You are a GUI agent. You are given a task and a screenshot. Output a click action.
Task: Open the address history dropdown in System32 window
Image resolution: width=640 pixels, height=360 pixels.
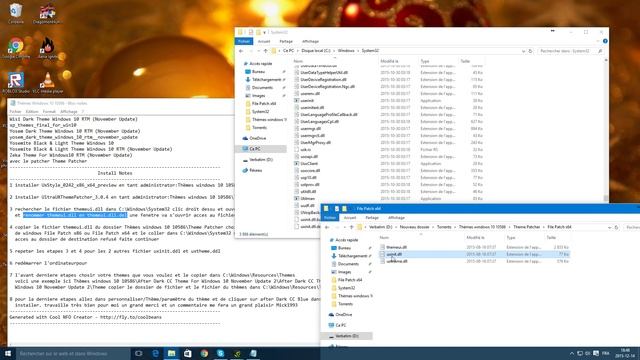pos(523,51)
